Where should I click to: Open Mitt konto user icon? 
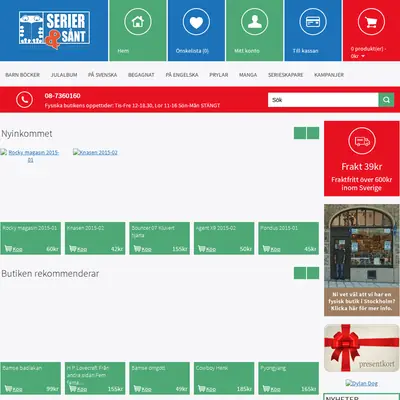tap(254, 22)
